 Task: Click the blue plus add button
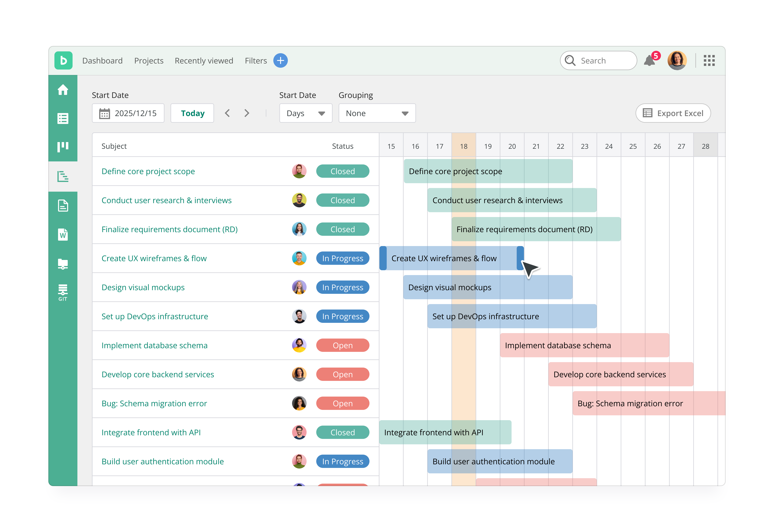(x=280, y=61)
